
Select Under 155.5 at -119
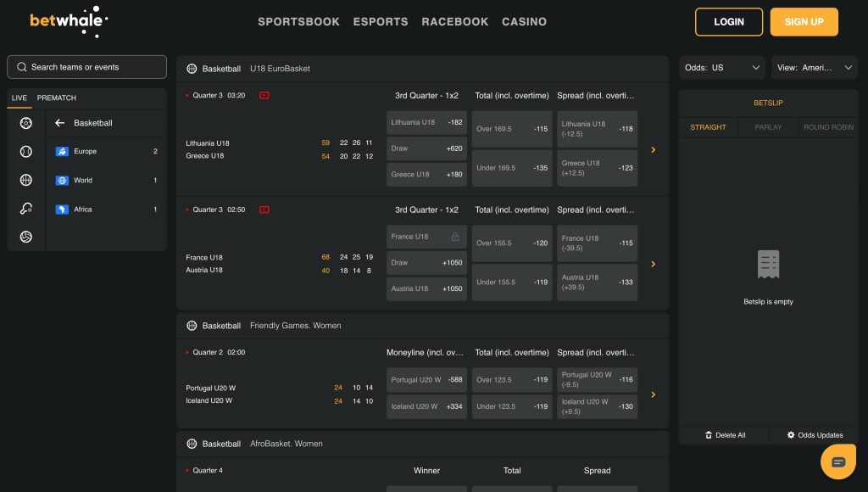tap(511, 282)
